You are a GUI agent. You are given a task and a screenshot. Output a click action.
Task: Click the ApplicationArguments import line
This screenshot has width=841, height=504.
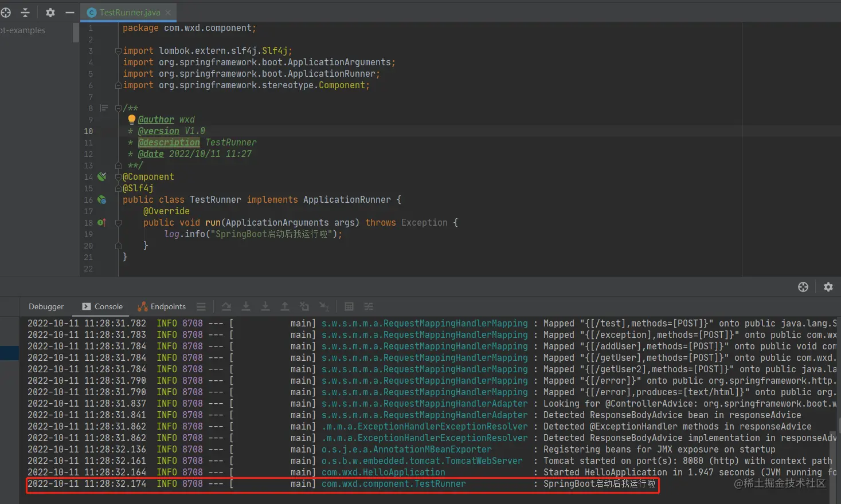click(259, 62)
